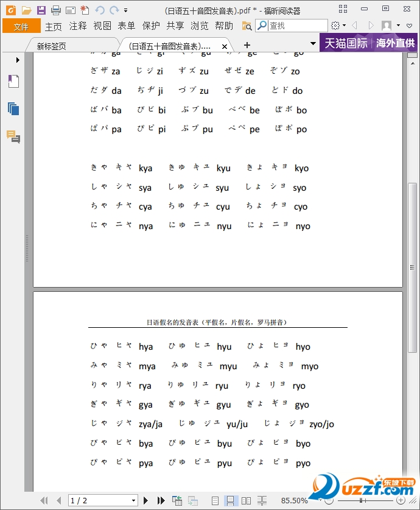Go to the previous view icon
The height and width of the screenshot is (510, 420).
177,500
